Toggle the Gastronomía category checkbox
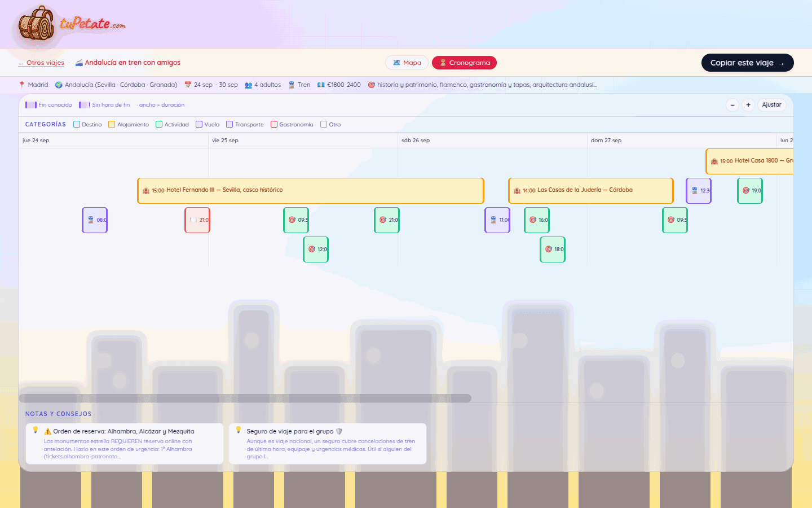Image resolution: width=812 pixels, height=508 pixels. [274, 124]
